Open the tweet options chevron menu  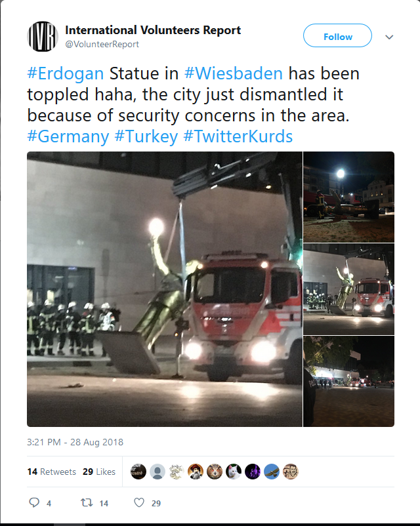click(x=389, y=37)
